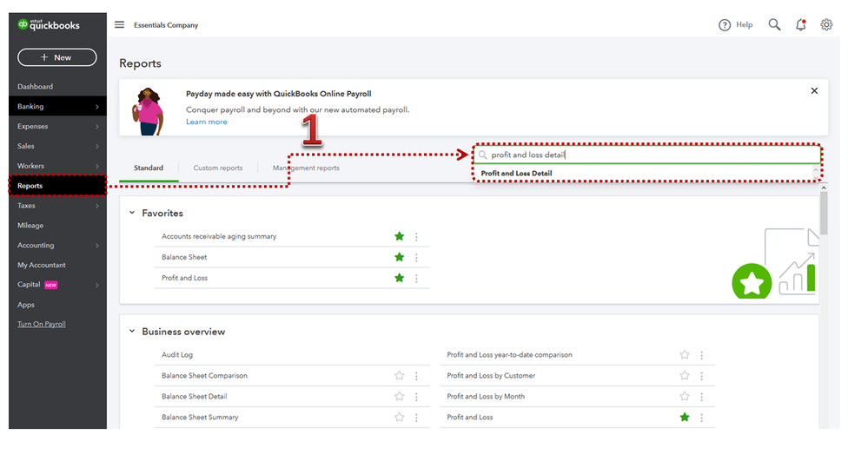Open the settings gear

pos(826,25)
